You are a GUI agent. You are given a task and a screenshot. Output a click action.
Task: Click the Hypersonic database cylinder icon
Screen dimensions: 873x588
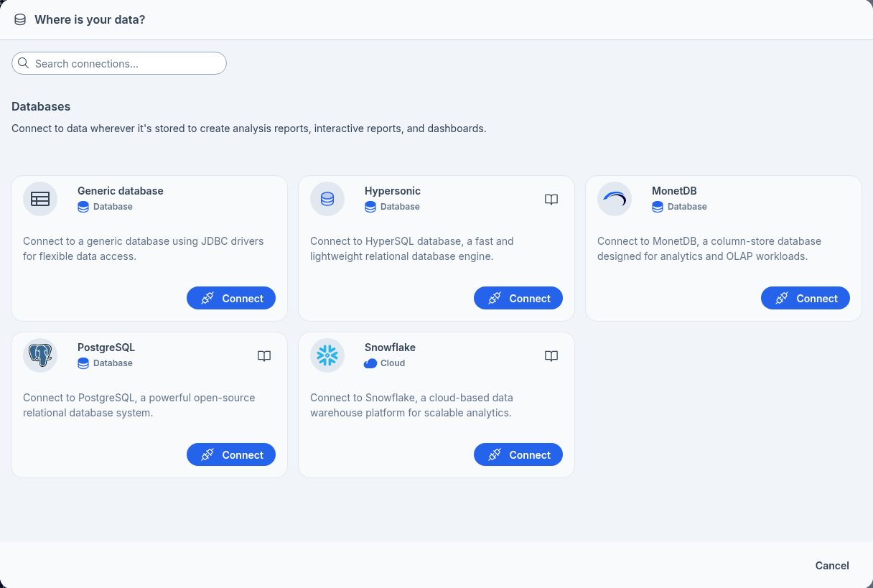[327, 199]
